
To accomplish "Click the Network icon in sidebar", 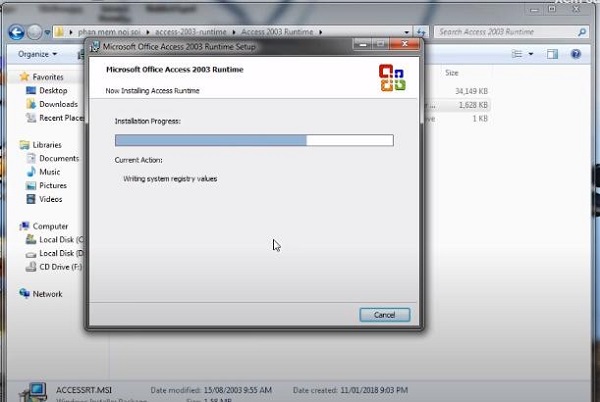I will point(25,294).
